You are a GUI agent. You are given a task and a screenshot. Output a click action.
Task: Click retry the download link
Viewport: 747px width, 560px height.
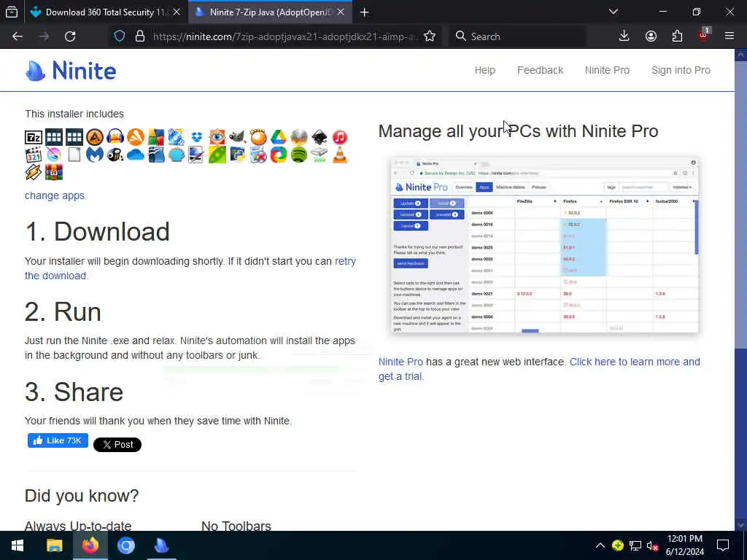[190, 268]
